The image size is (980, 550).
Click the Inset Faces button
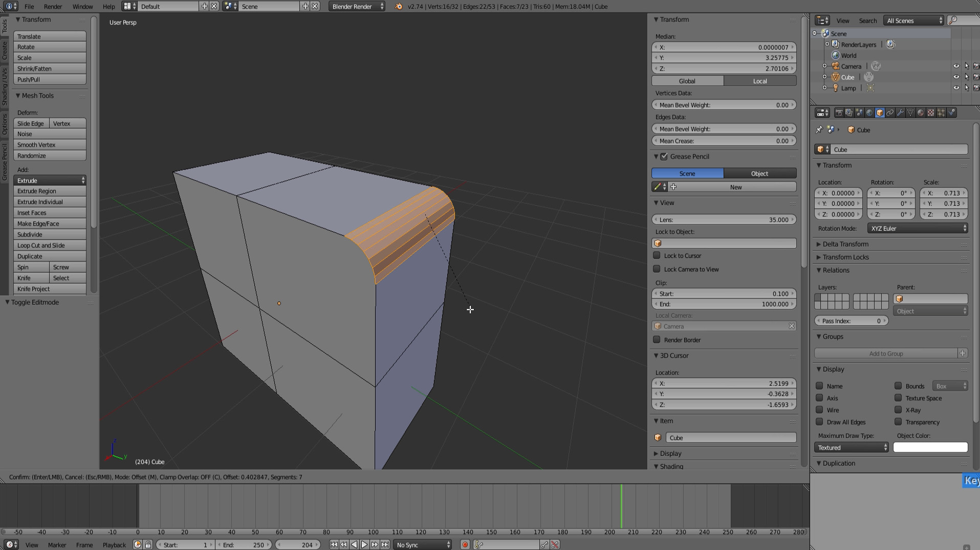pos(50,213)
